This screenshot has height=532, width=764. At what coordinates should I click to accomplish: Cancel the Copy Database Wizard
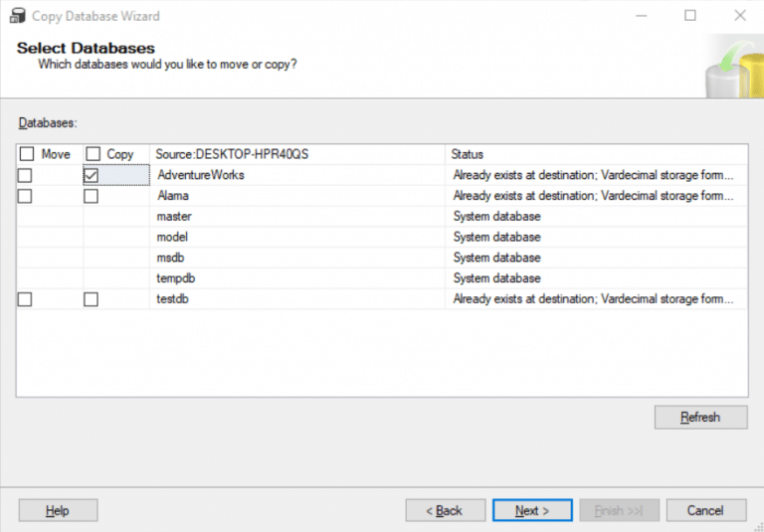(706, 510)
